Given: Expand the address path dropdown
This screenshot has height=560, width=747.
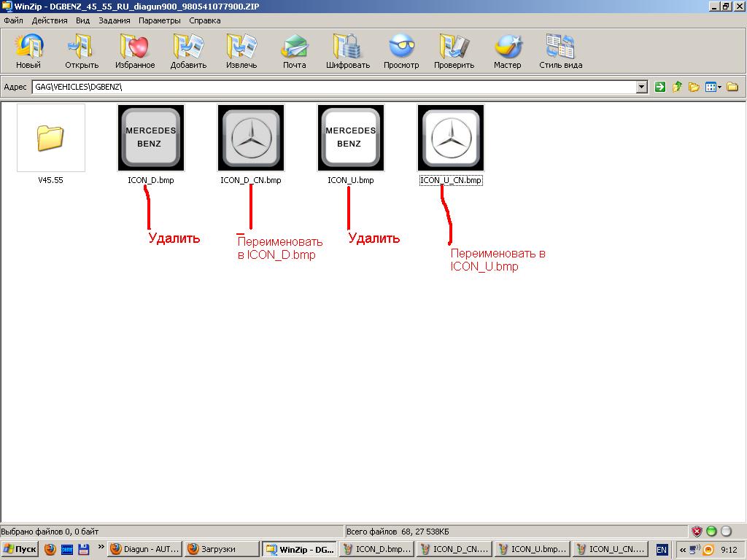Looking at the screenshot, I should 642,87.
